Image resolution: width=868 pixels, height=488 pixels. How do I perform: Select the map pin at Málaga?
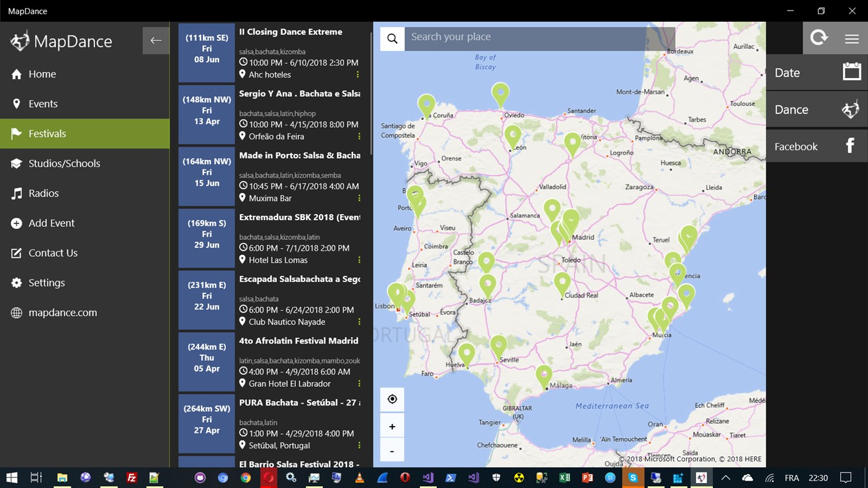point(544,377)
